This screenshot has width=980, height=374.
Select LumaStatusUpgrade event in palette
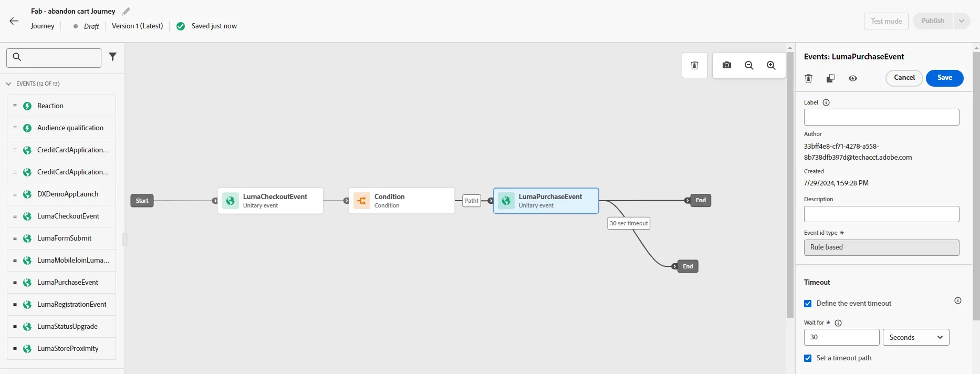pyautogui.click(x=61, y=327)
